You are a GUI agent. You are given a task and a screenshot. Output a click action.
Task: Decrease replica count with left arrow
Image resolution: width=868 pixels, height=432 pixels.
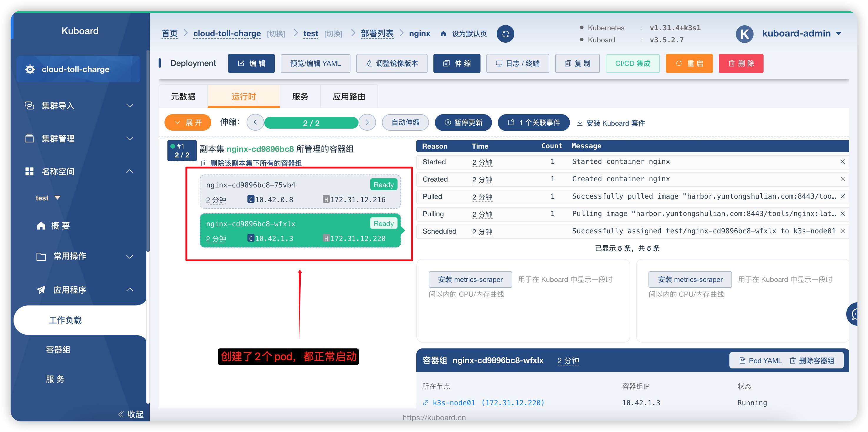[x=255, y=122]
